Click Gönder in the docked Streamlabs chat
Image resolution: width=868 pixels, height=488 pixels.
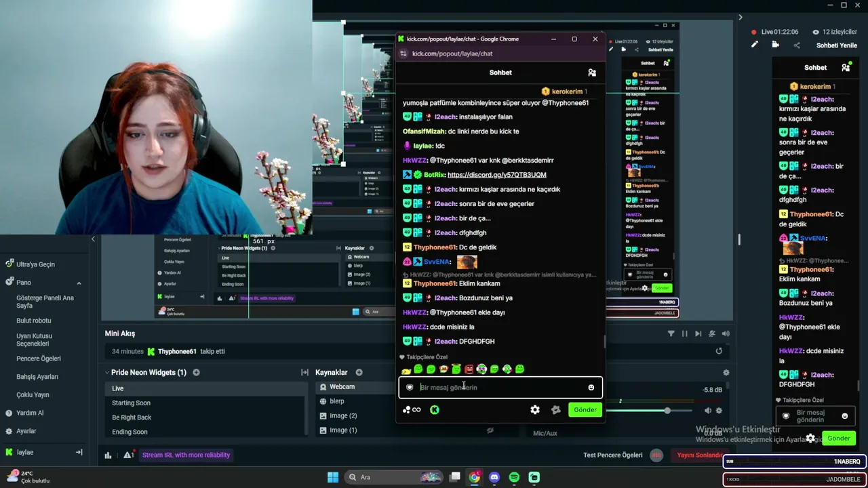(839, 439)
